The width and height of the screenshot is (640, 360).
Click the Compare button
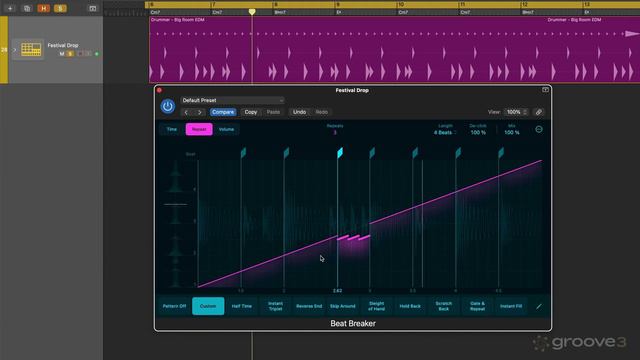(223, 112)
